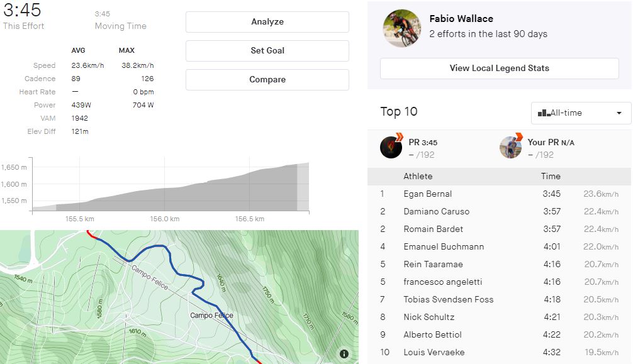Click the elevation profile chart
633x364 pixels.
[x=170, y=187]
